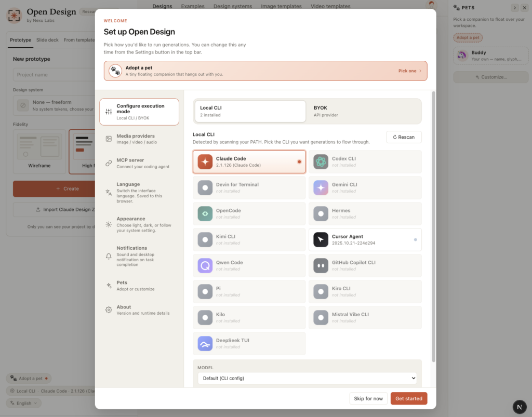
Task: Click the Devin for Terminal icon
Action: point(205,188)
